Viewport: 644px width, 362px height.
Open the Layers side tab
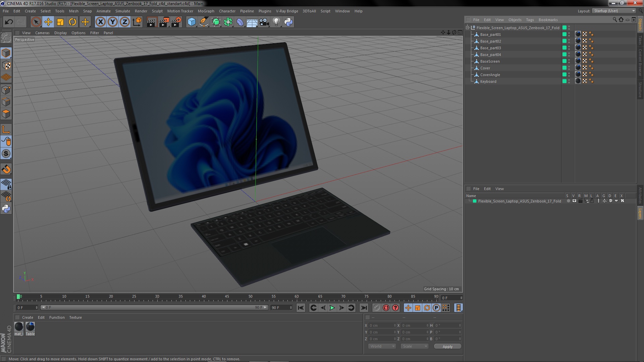640,213
